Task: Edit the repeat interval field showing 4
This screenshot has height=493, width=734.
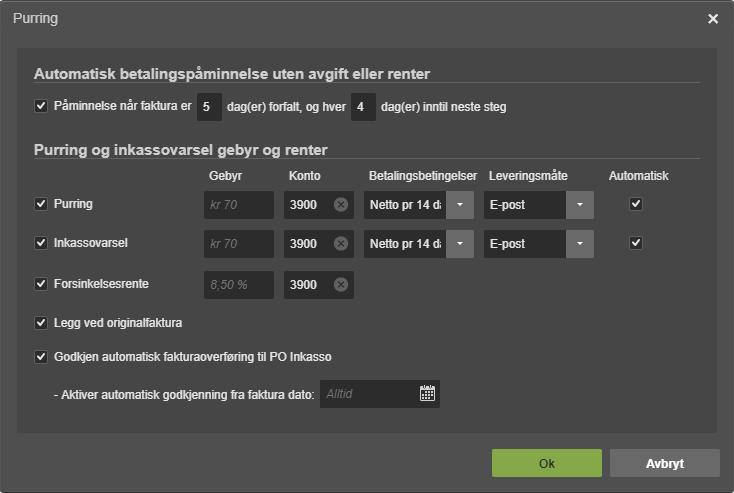Action: point(363,107)
